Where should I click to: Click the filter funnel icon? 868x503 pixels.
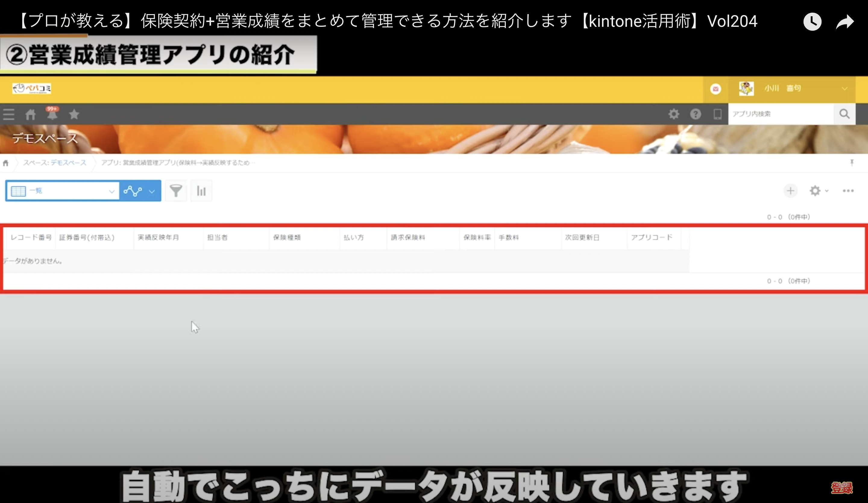(x=176, y=191)
